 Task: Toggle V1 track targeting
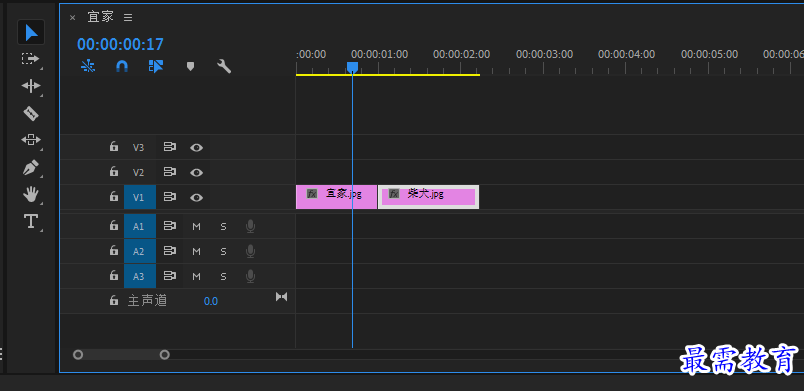click(139, 197)
